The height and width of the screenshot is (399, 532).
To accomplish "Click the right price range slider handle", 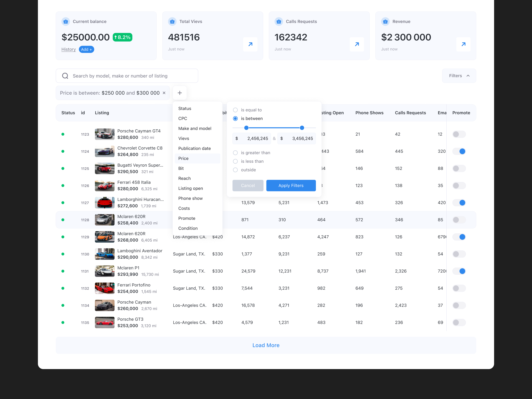I will tap(302, 128).
